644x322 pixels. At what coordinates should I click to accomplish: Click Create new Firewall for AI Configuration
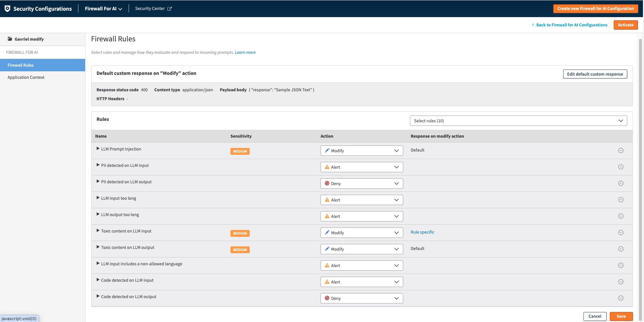[x=595, y=9]
